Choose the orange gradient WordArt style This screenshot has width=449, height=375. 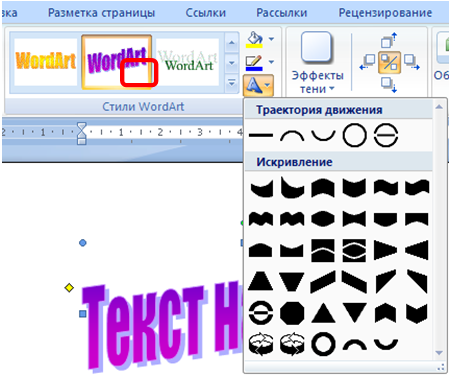(x=46, y=62)
